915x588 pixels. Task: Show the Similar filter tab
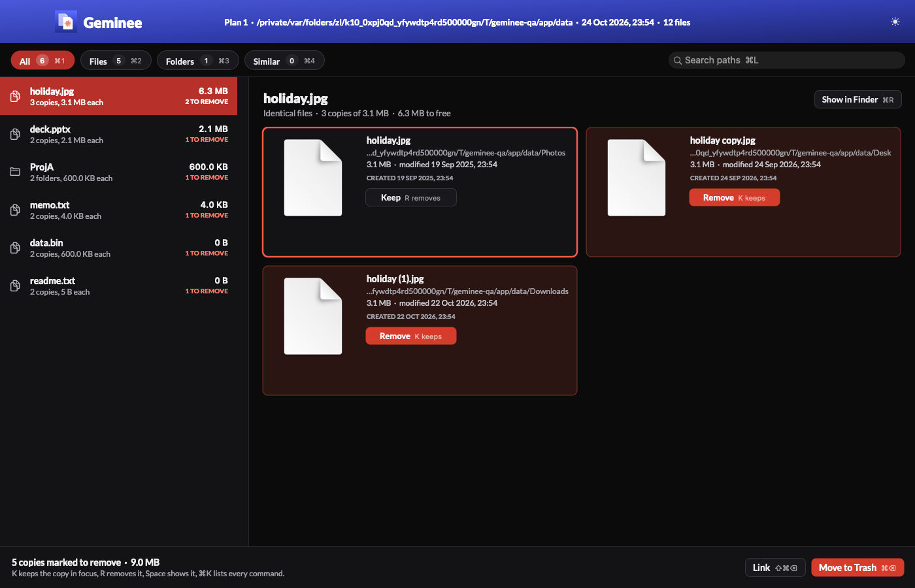284,61
